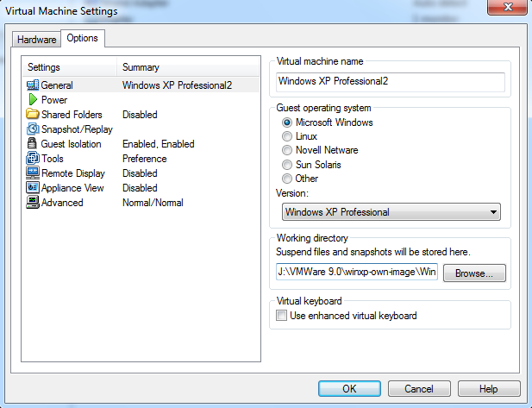Image resolution: width=532 pixels, height=408 pixels.
Task: Click the Tools icon
Action: [x=33, y=158]
